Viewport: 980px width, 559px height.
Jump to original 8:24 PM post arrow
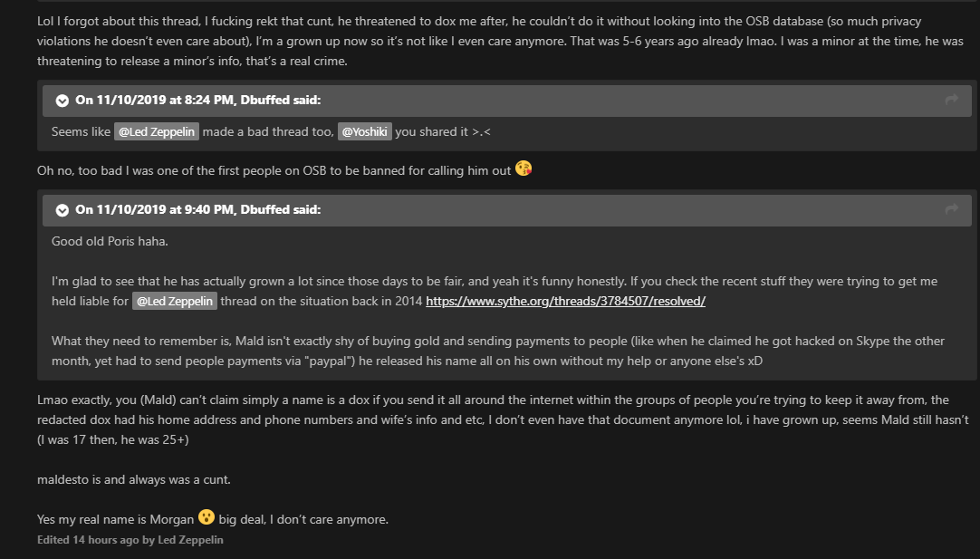[x=951, y=100]
